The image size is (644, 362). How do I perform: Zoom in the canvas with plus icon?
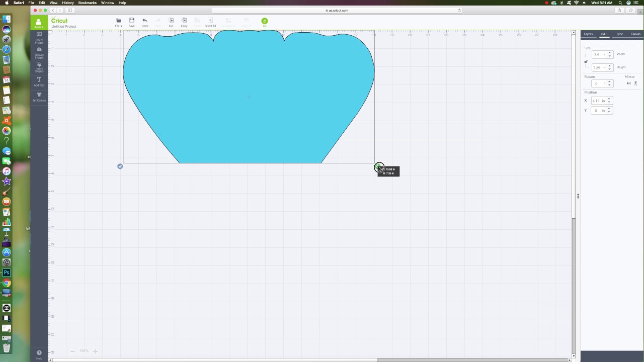(95, 351)
